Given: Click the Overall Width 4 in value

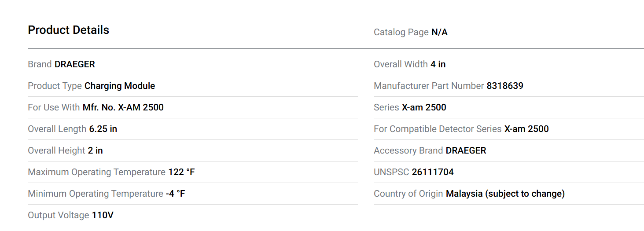Looking at the screenshot, I should [438, 64].
